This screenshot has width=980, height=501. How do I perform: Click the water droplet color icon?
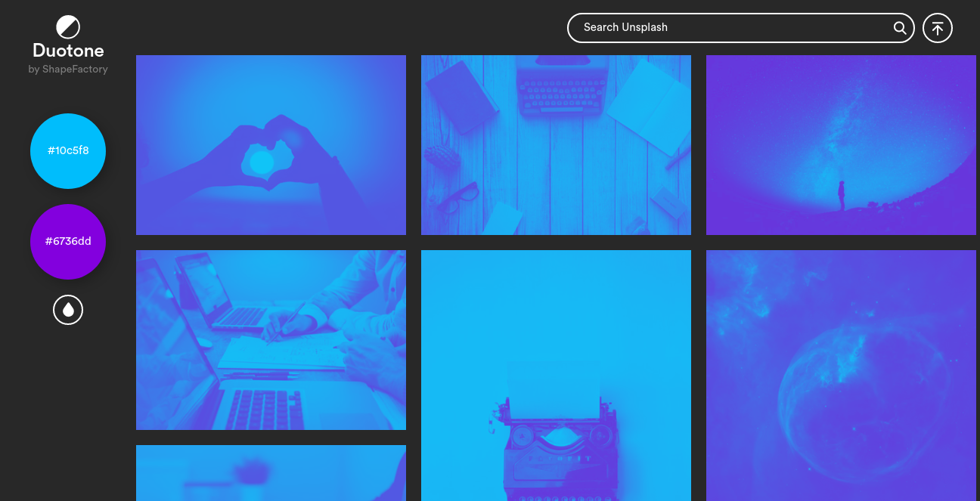coord(68,310)
